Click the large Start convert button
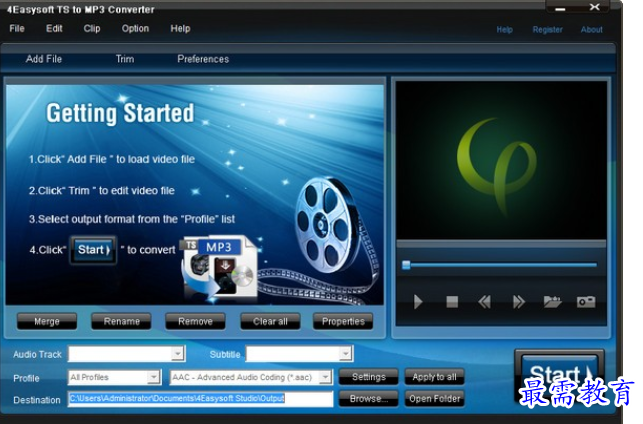Screen dimensions: 643x424 [559, 374]
